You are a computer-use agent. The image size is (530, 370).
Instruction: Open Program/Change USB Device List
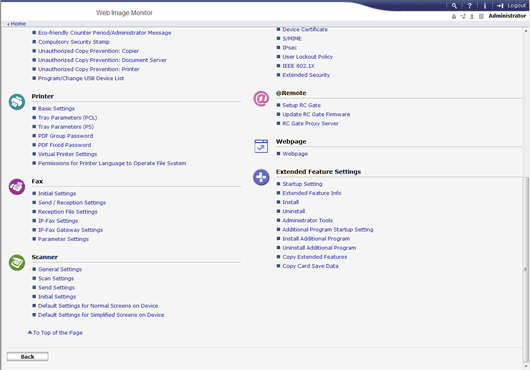[x=81, y=78]
